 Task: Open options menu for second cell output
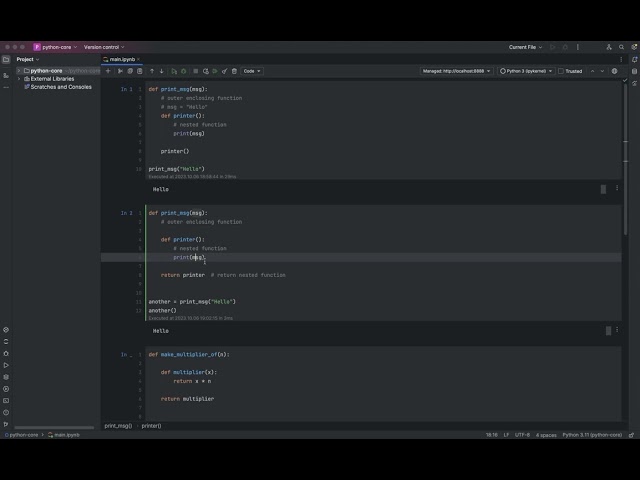coord(617,330)
